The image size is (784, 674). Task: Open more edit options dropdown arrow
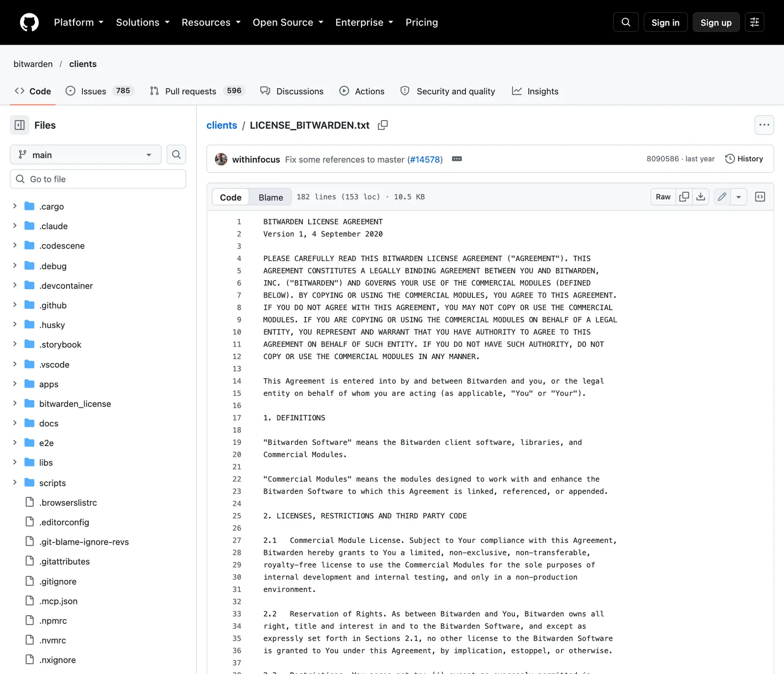(x=738, y=197)
